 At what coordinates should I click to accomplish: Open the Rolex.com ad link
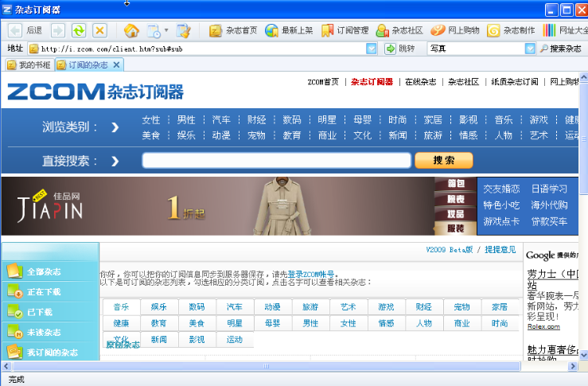coord(543,327)
